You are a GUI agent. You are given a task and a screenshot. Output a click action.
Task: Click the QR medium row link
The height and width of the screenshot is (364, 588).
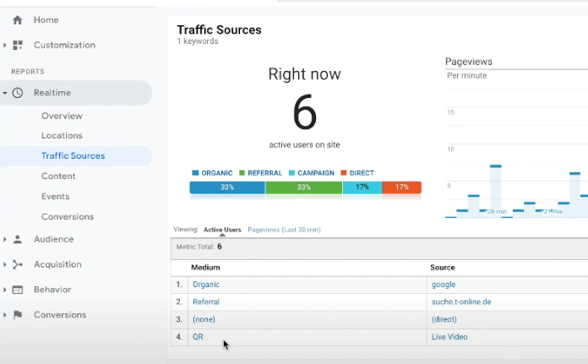click(198, 337)
